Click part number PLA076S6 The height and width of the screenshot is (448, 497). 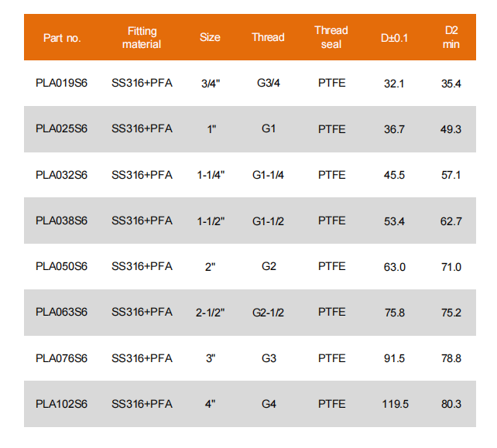click(x=62, y=358)
